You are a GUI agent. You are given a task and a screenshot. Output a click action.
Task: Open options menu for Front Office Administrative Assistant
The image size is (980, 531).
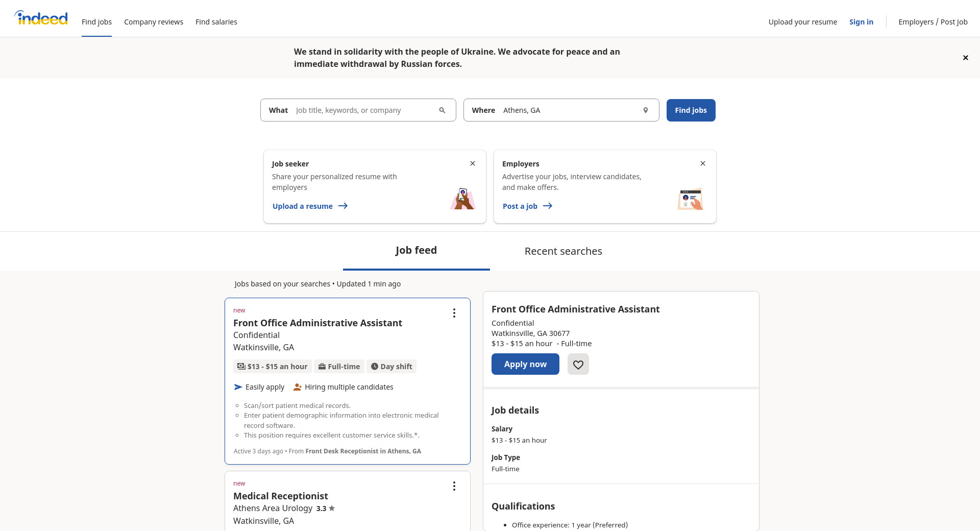click(x=454, y=313)
